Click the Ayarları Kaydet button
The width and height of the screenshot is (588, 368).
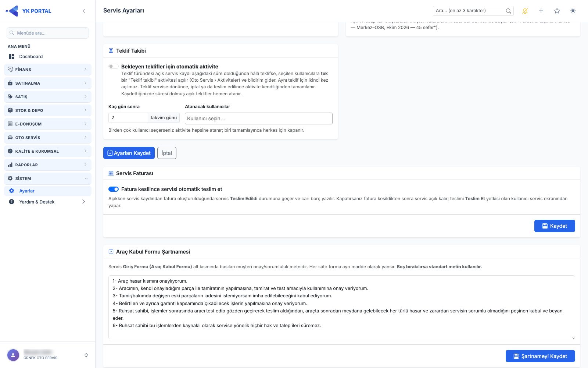pos(129,153)
